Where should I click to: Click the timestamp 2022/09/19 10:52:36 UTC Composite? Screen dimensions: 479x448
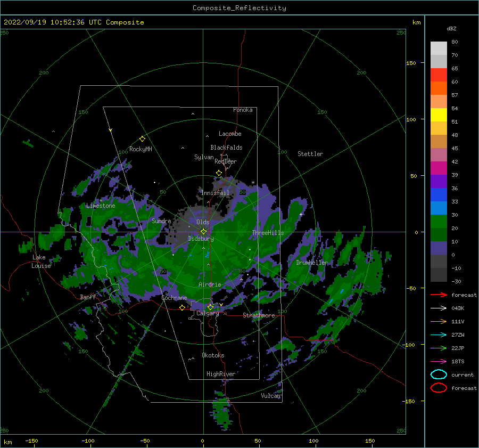click(x=73, y=22)
